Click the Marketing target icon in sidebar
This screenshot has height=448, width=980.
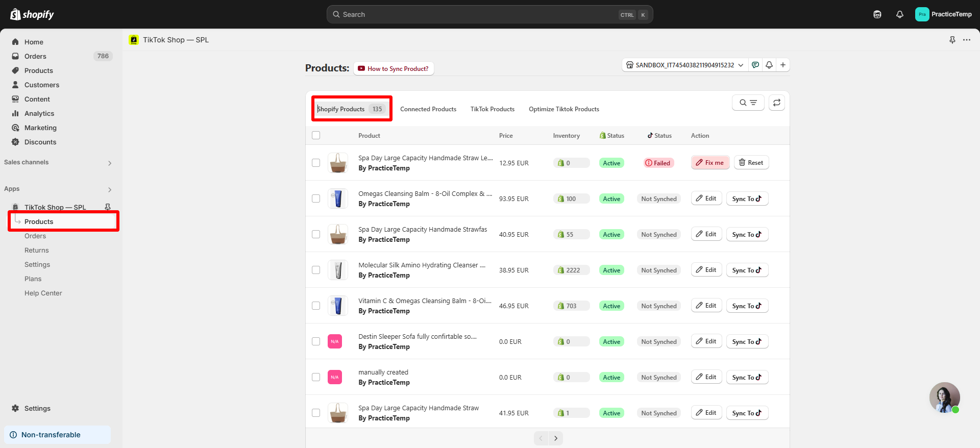click(15, 128)
